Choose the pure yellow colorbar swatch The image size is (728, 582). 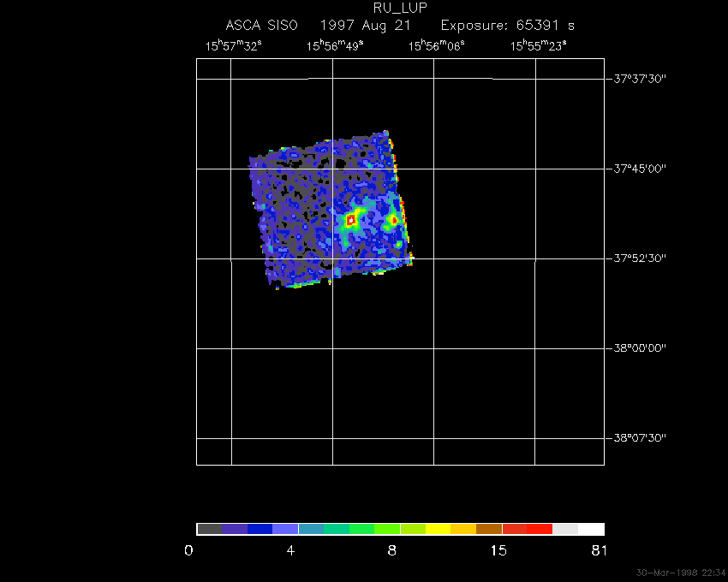click(438, 529)
